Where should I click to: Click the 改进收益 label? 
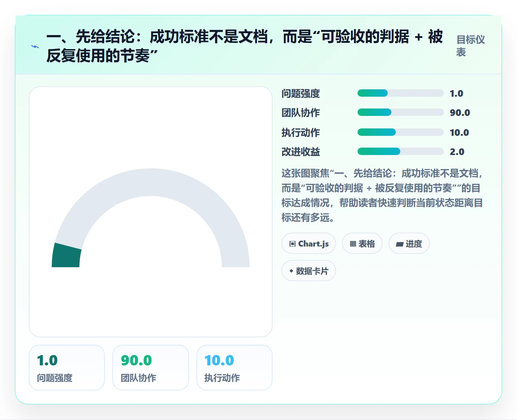coord(301,152)
